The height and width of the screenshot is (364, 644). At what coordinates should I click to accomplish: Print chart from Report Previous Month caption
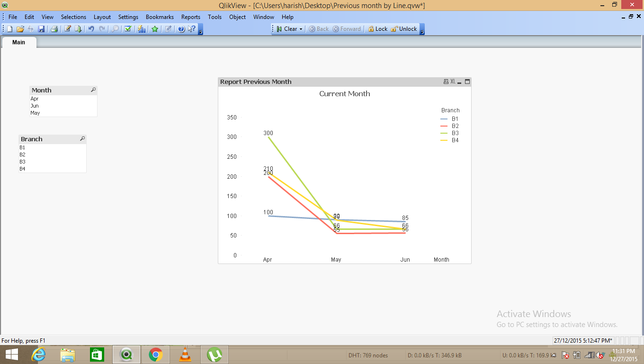[446, 82]
